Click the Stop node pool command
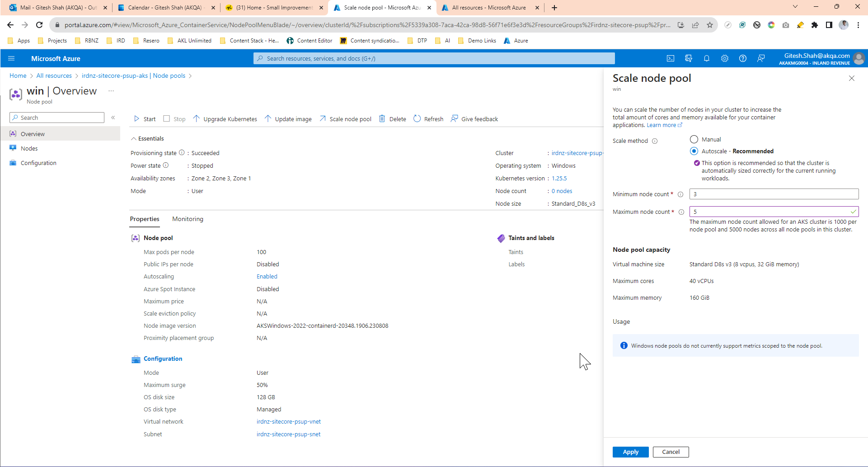 [174, 119]
